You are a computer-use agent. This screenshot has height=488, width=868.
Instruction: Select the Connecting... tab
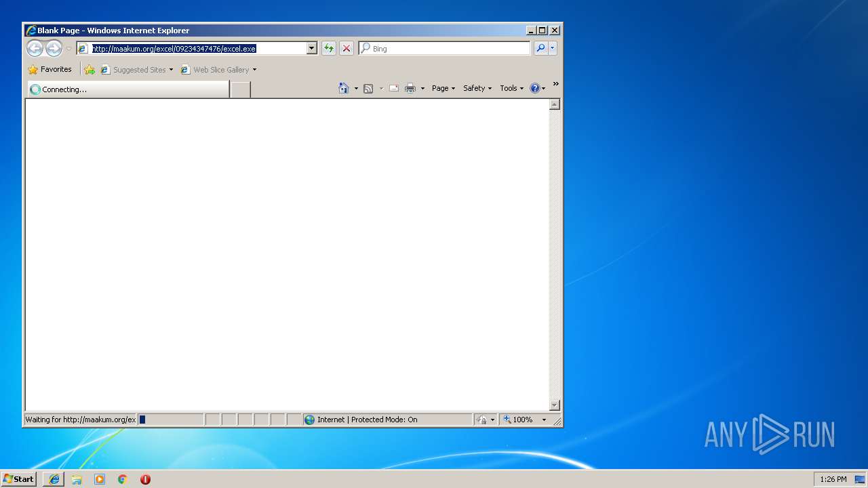(x=128, y=89)
